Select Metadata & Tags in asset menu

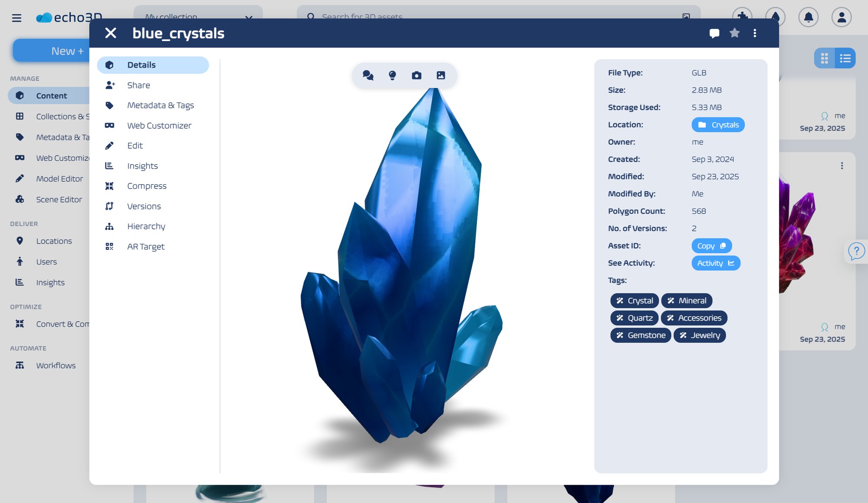[x=160, y=105]
